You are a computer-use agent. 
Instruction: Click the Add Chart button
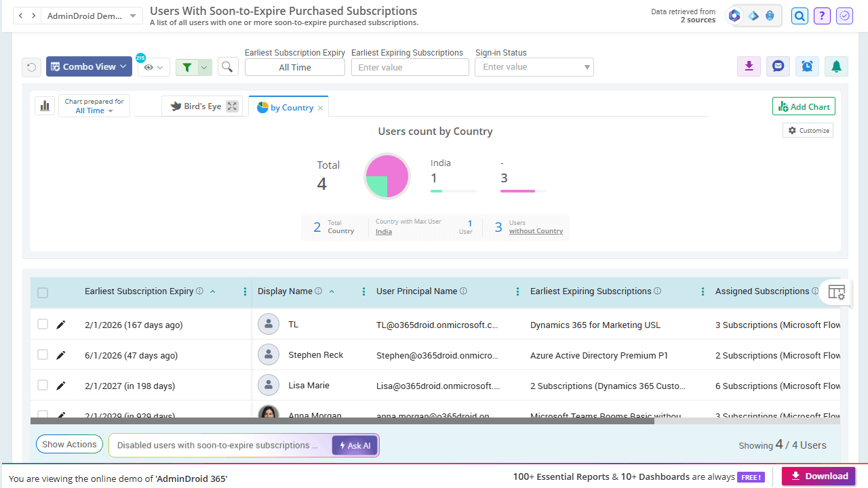coord(804,106)
